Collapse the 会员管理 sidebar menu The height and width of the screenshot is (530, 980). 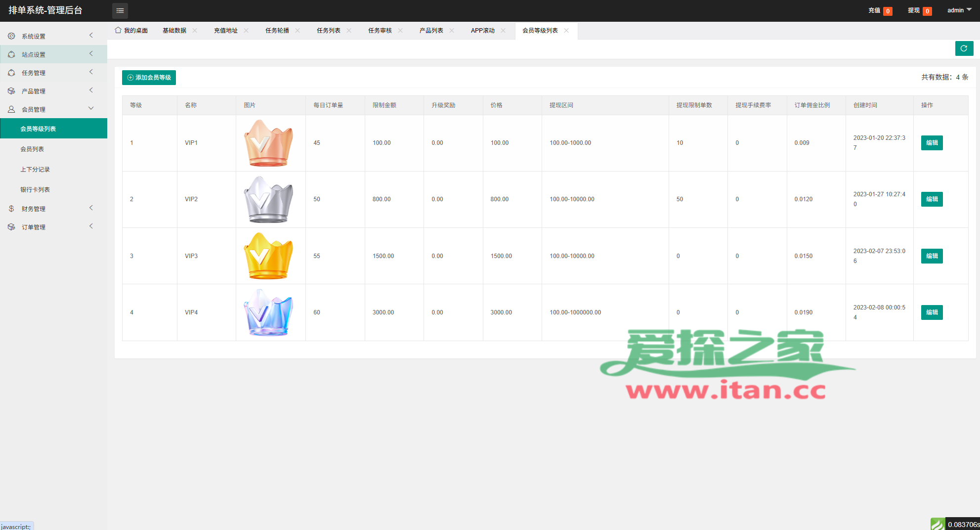[x=53, y=109]
